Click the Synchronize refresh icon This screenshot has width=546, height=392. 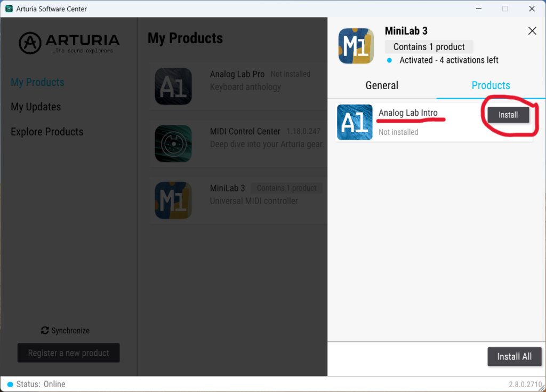45,330
